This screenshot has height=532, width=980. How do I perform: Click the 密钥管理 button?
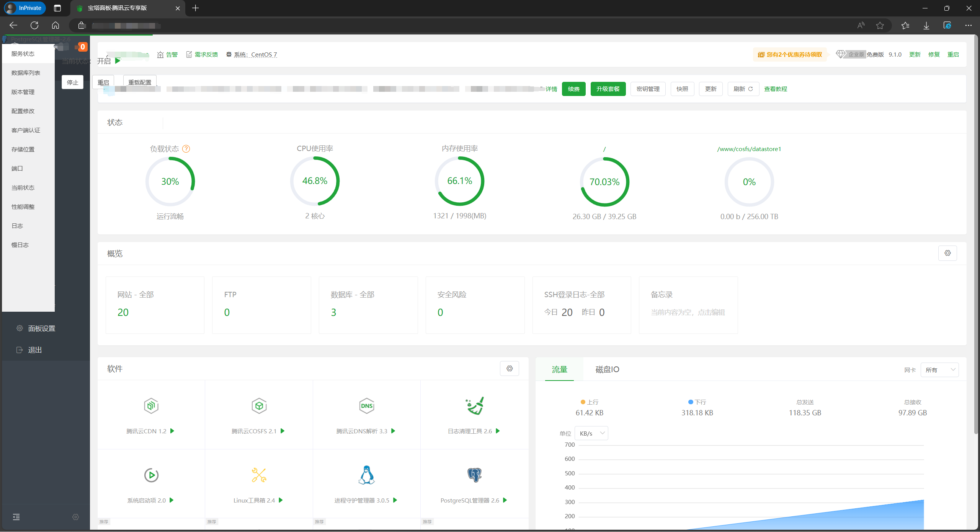(648, 89)
